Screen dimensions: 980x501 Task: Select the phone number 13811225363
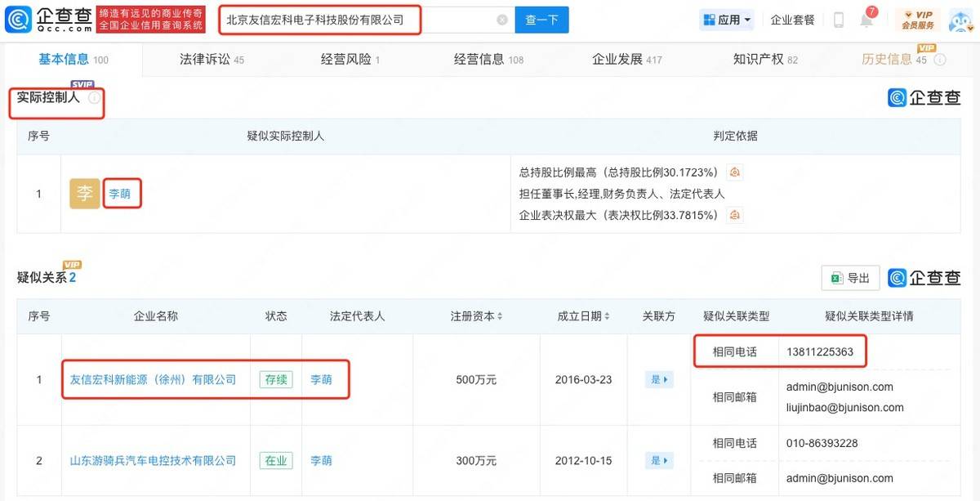pyautogui.click(x=820, y=352)
